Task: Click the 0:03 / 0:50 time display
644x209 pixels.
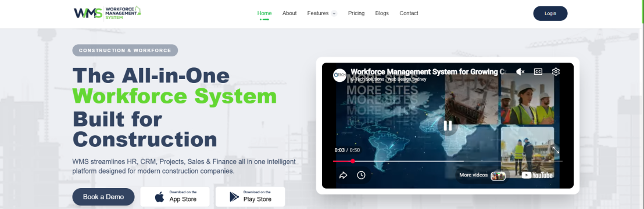Action: coord(347,150)
